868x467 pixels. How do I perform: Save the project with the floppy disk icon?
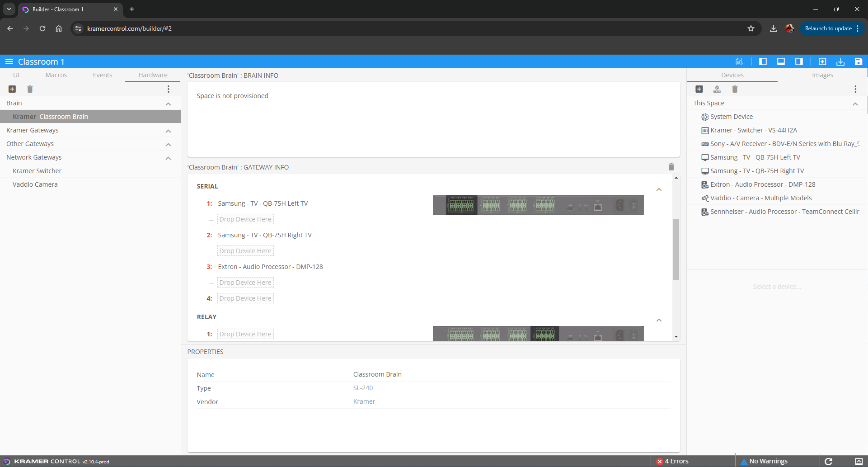(859, 61)
